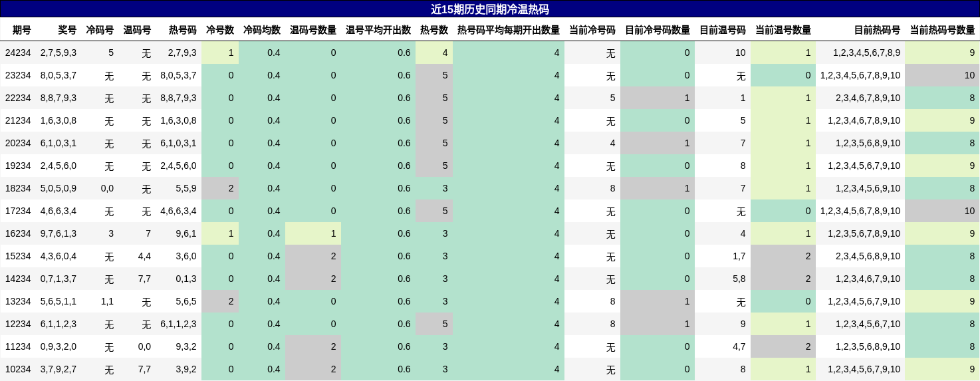Screen dimensions: 980x381
Task: Select period cell 13234
Action: pyautogui.click(x=18, y=301)
